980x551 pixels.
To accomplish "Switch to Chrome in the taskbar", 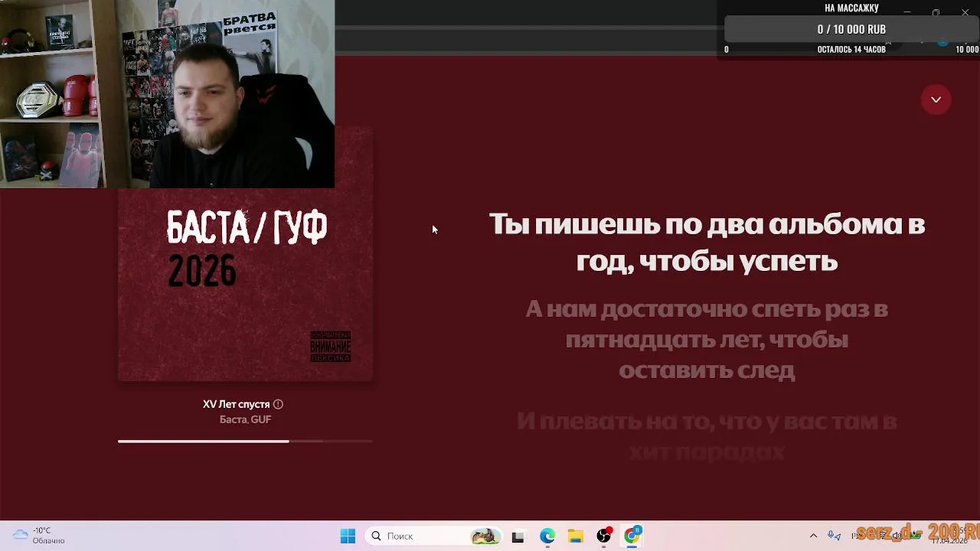I will point(632,536).
